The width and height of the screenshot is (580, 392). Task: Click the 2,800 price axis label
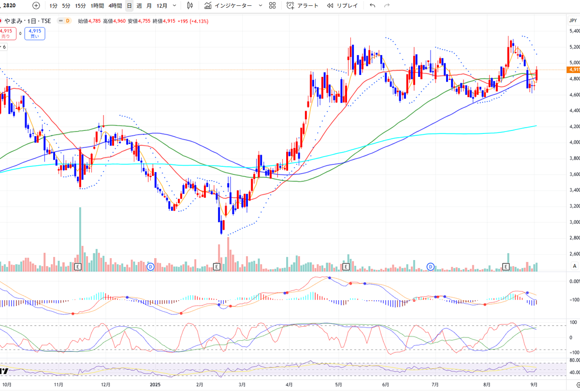click(x=574, y=238)
